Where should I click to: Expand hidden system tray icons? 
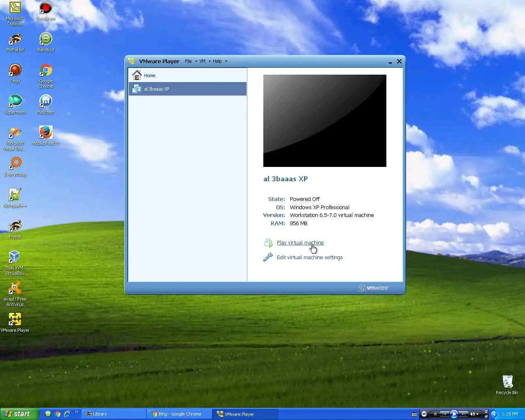click(494, 414)
